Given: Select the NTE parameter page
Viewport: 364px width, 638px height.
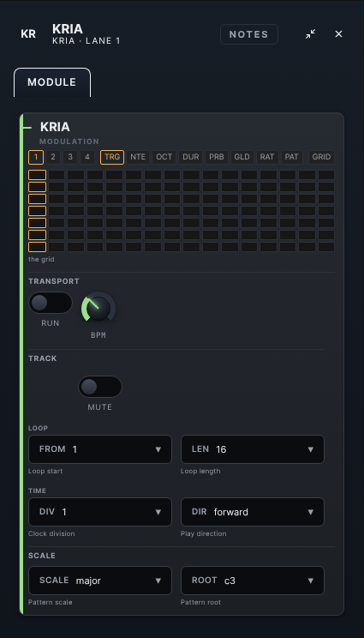Looking at the screenshot, I should click(138, 157).
